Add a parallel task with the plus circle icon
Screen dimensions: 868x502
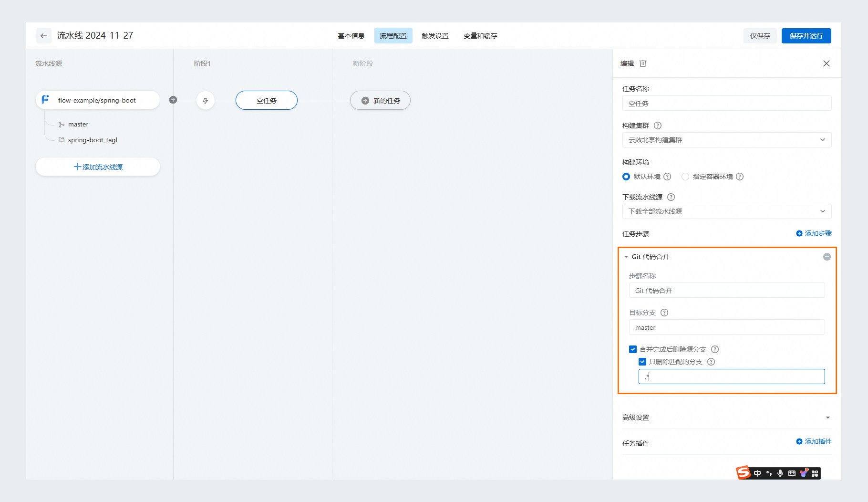pos(173,100)
